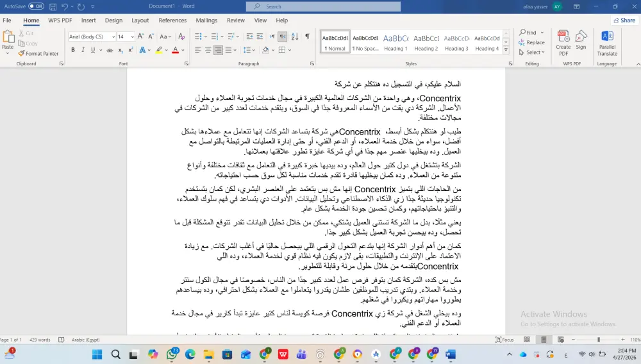Click the Create PDF icon
Screen dimensions: 641x364
click(x=563, y=44)
